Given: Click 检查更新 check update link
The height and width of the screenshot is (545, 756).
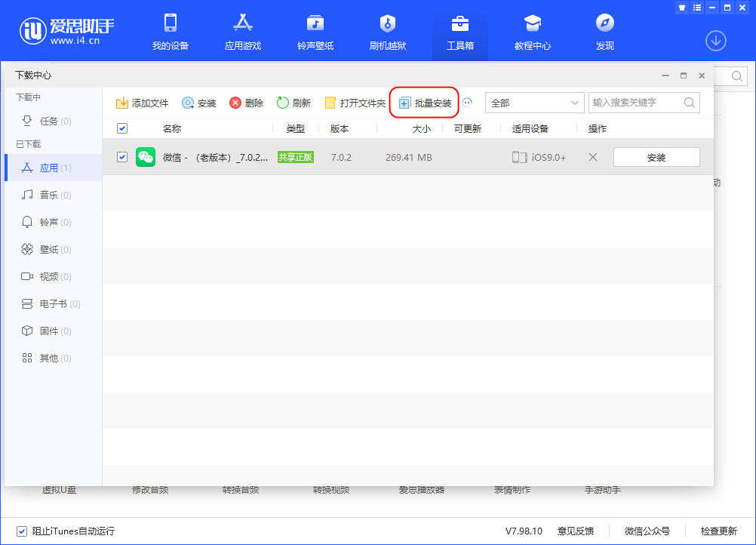Looking at the screenshot, I should click(x=718, y=531).
